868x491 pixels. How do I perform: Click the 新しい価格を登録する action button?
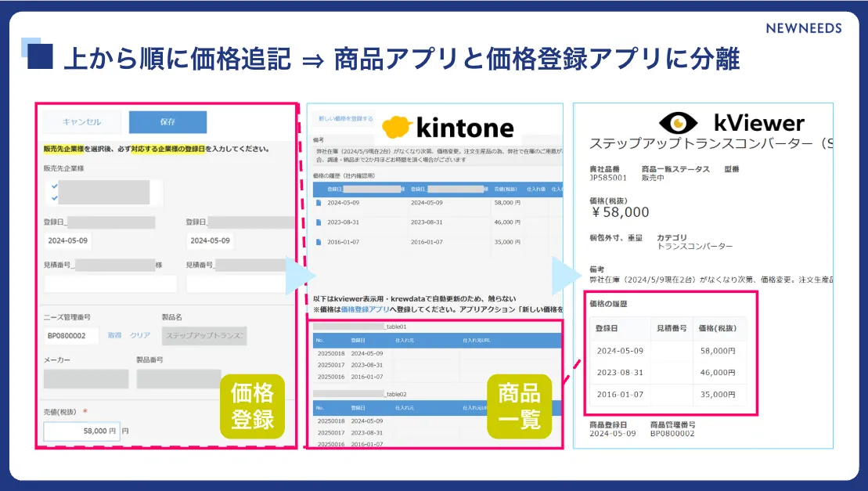tap(345, 118)
